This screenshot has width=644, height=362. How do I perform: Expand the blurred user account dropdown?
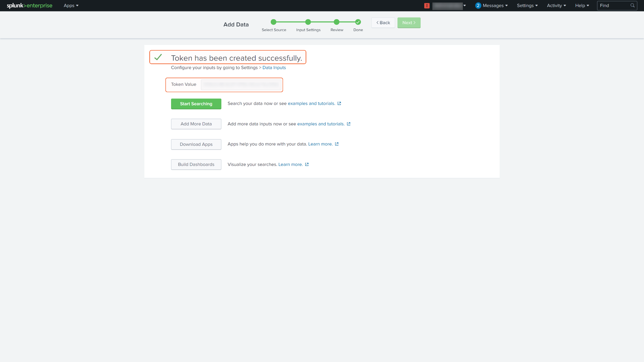[449, 6]
